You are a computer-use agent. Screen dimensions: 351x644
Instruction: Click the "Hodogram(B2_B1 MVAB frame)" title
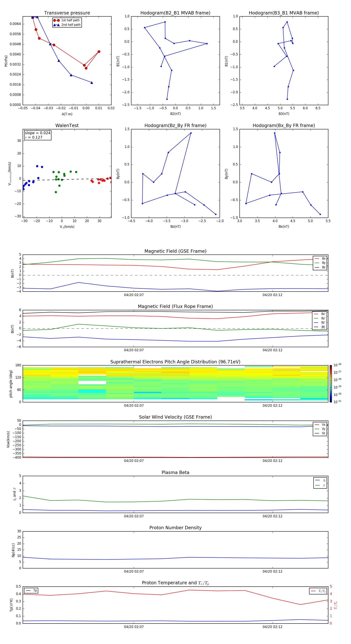point(175,13)
